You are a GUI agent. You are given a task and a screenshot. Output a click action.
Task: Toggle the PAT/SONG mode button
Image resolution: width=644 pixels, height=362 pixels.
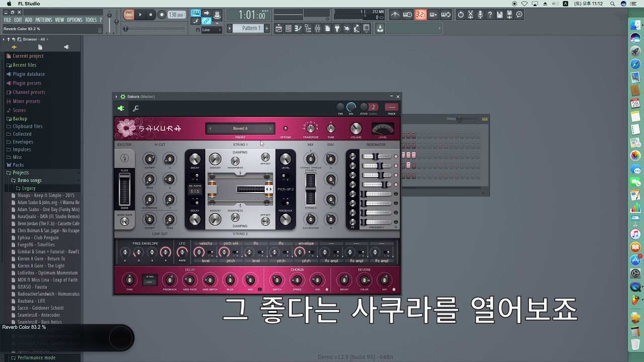129,15
